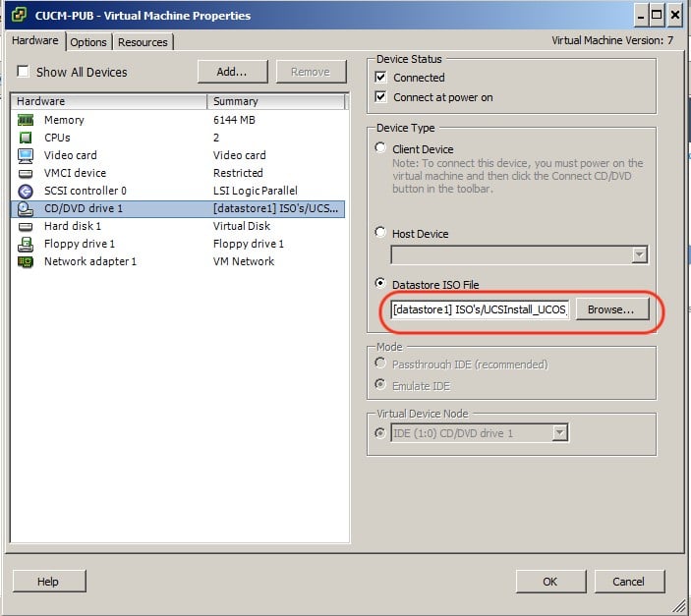
Task: Open the IDE (1:0) CD/DVD drive dropdown
Action: coord(559,432)
